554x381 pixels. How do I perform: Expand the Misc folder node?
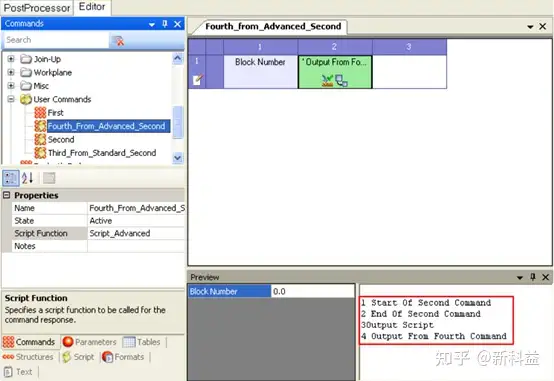[x=11, y=86]
